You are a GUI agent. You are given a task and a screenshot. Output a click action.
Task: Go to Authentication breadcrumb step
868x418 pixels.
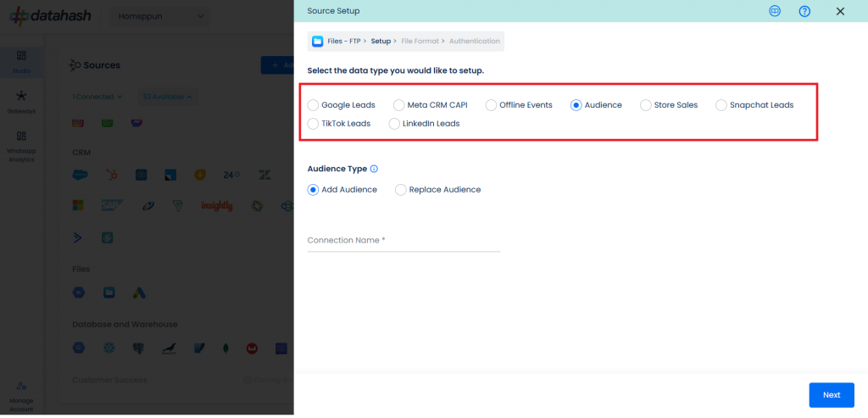pos(475,41)
